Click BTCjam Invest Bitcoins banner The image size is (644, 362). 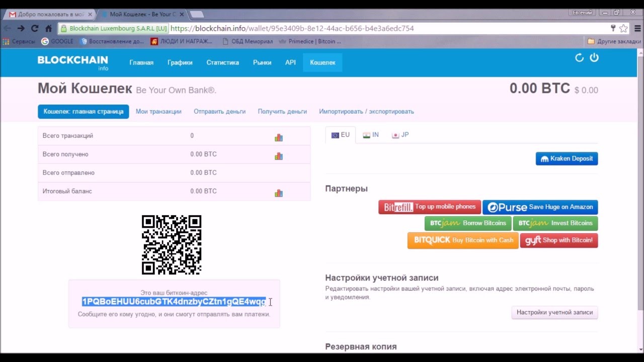pyautogui.click(x=555, y=223)
